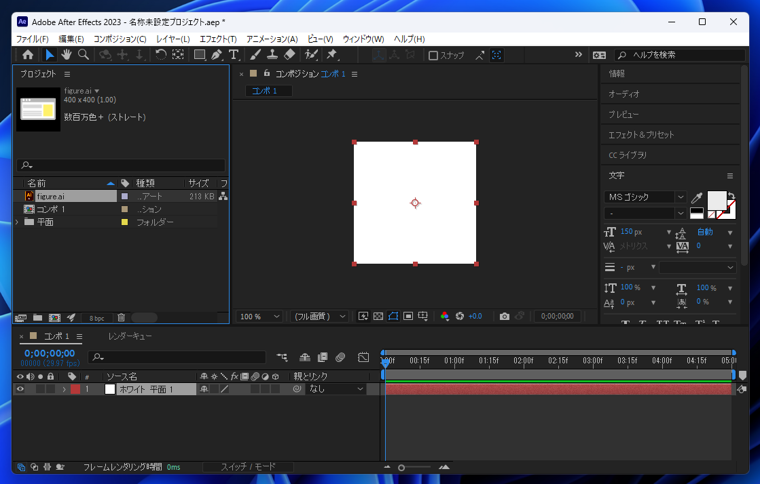Click the スイッチ / モード toggle button

tap(248, 467)
